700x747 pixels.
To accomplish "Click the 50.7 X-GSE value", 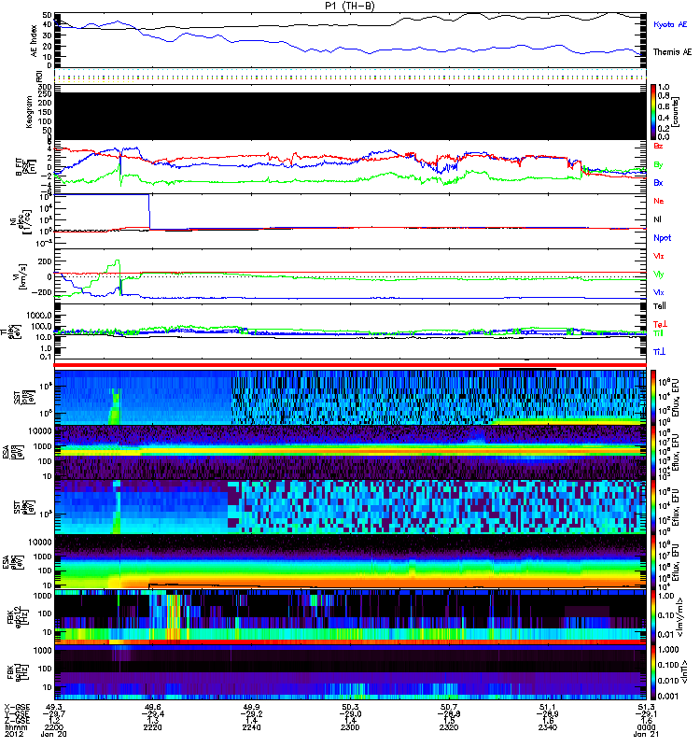I will point(449,707).
